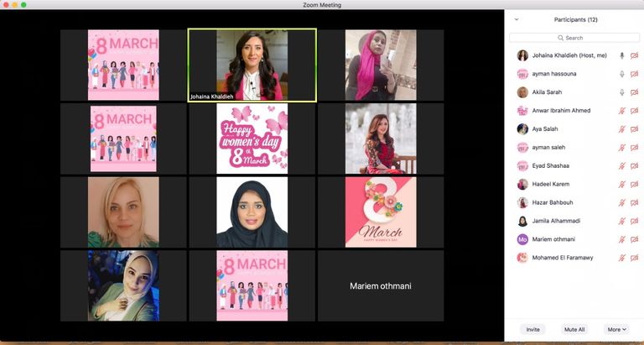Click the Invite button
644x345 pixels.
pyautogui.click(x=532, y=329)
